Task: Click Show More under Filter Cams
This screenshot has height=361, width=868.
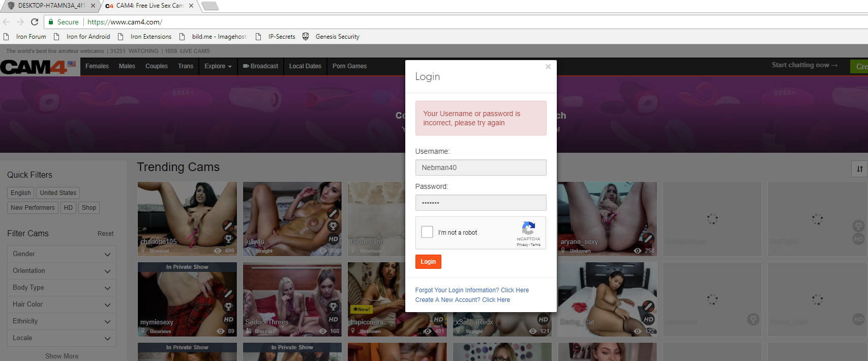Action: [62, 356]
